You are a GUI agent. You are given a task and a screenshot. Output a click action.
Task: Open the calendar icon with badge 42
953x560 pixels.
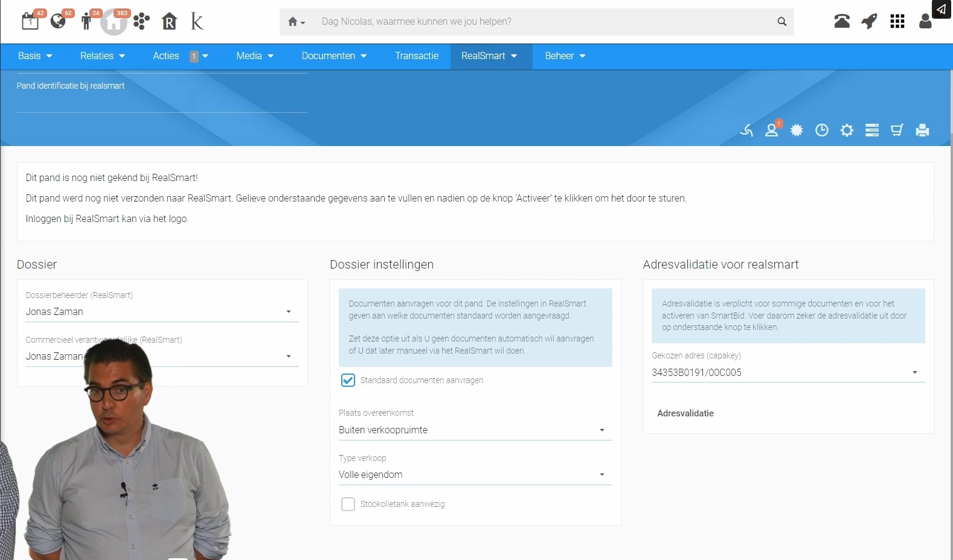(x=30, y=22)
